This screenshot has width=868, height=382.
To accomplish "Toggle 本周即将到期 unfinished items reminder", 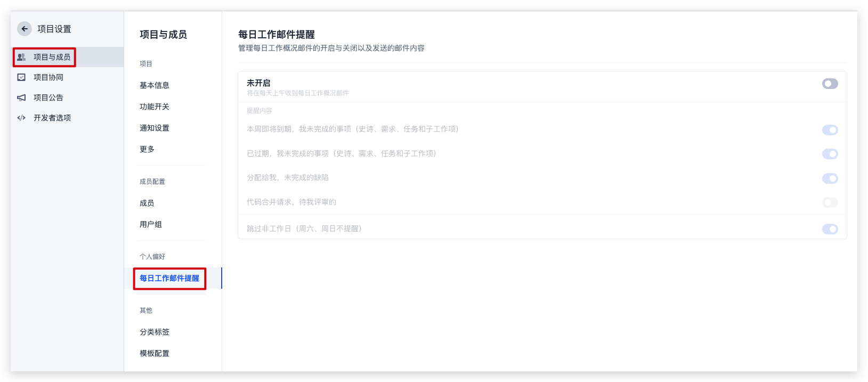I will tap(830, 130).
